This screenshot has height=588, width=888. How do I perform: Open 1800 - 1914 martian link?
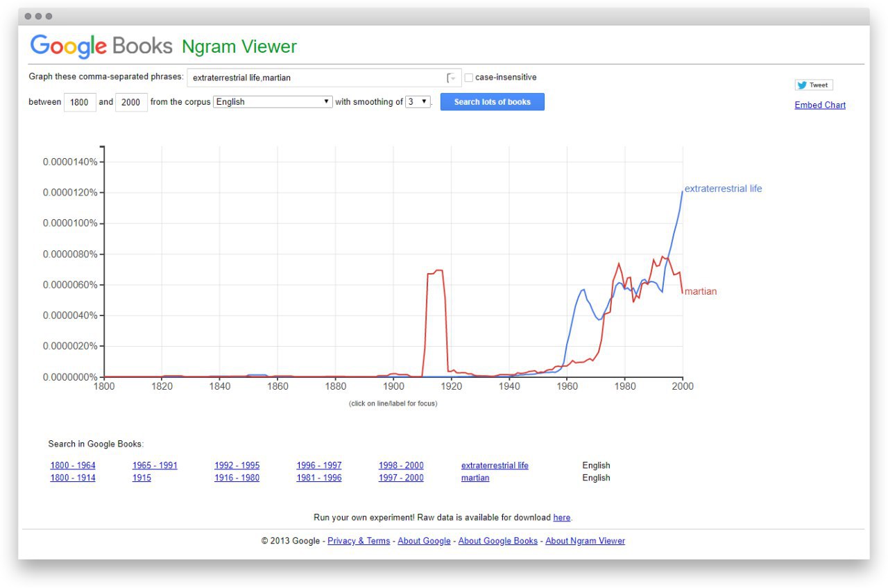pyautogui.click(x=73, y=478)
